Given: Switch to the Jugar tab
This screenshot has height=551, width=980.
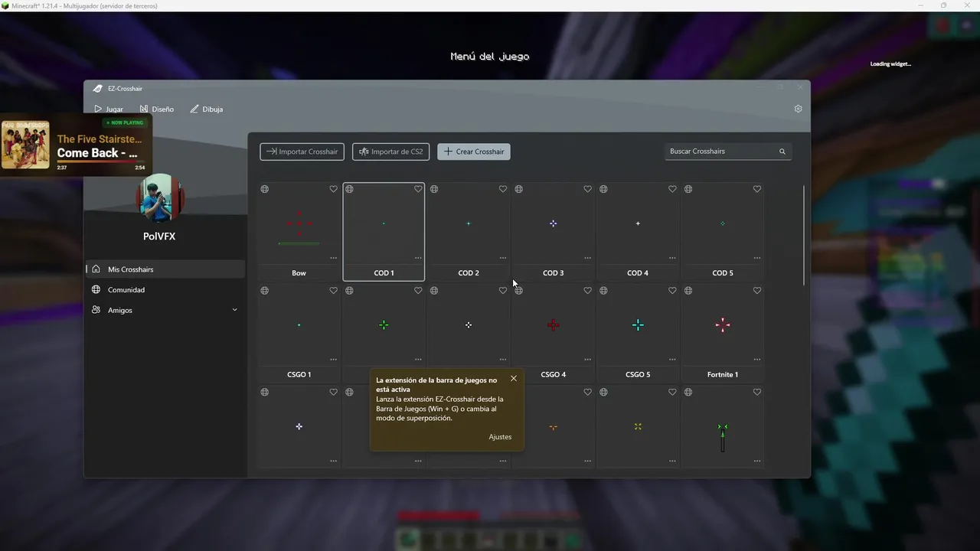Looking at the screenshot, I should (x=108, y=109).
